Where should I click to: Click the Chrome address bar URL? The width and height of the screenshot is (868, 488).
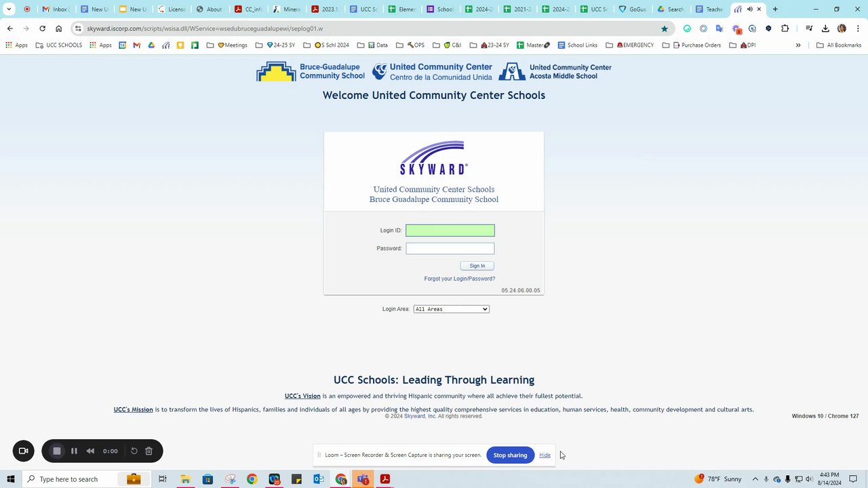click(x=205, y=28)
